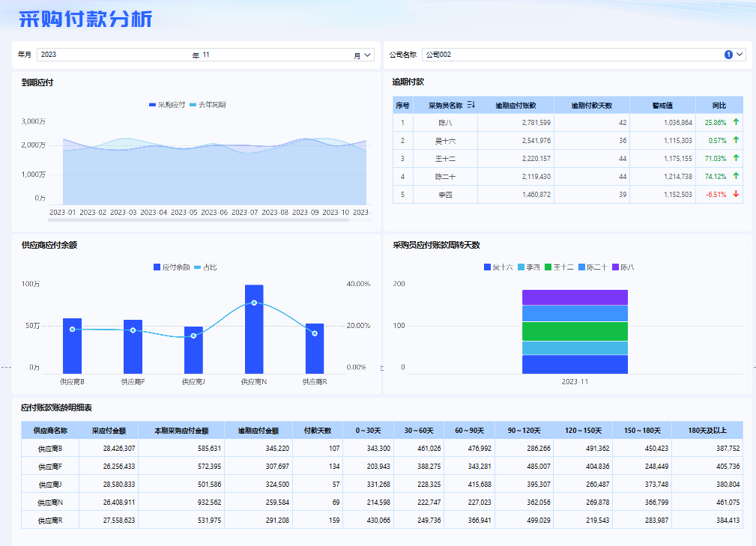Click the 采应付金额 column header
Viewport: 756px width, 546px height.
109,431
